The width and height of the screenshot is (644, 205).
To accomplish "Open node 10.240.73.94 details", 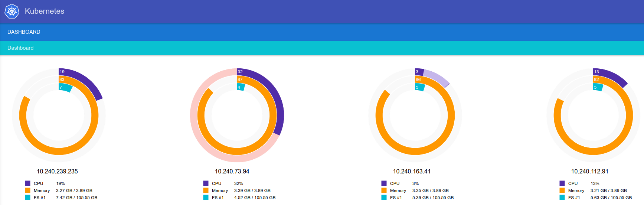I will 232,171.
